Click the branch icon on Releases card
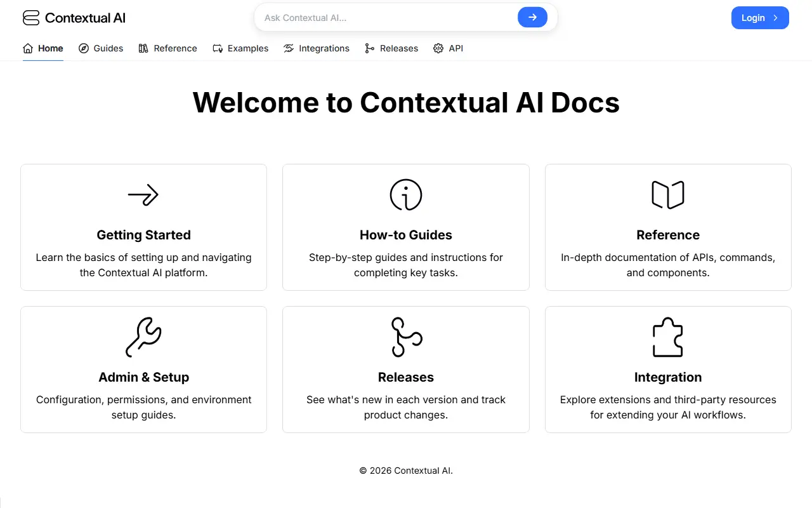The width and height of the screenshot is (812, 508). click(406, 337)
